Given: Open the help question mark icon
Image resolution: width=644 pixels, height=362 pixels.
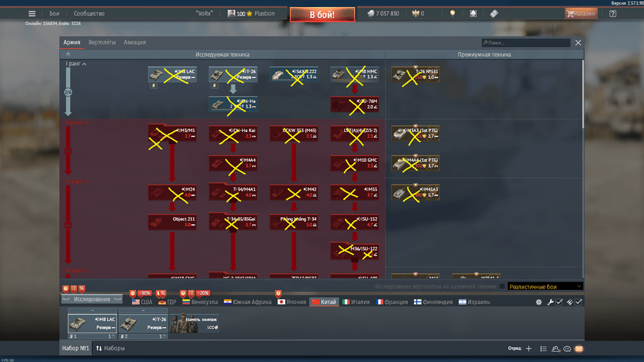Looking at the screenshot, I should tap(612, 14).
